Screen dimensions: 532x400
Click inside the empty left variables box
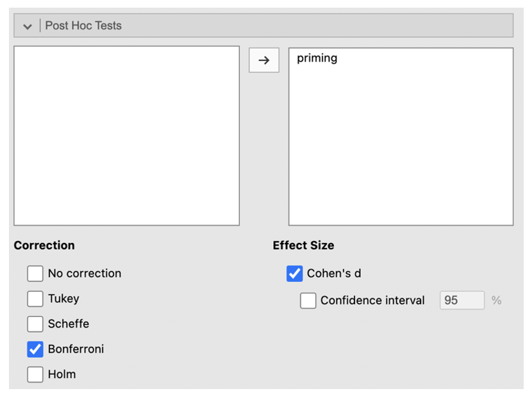(126, 135)
